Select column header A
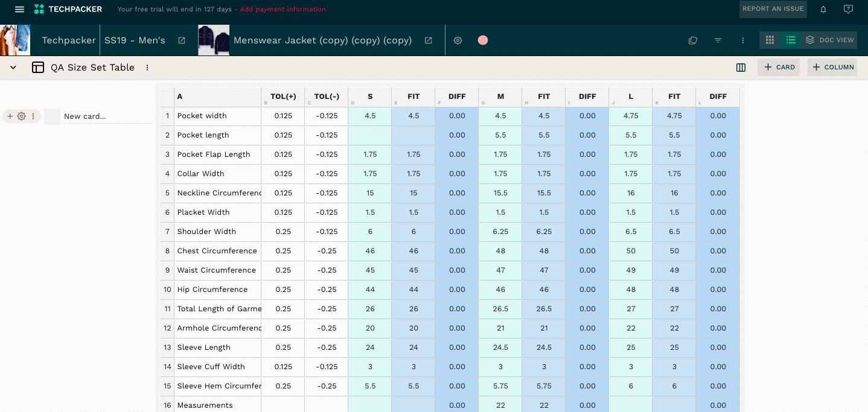This screenshot has width=868, height=412. (x=217, y=97)
